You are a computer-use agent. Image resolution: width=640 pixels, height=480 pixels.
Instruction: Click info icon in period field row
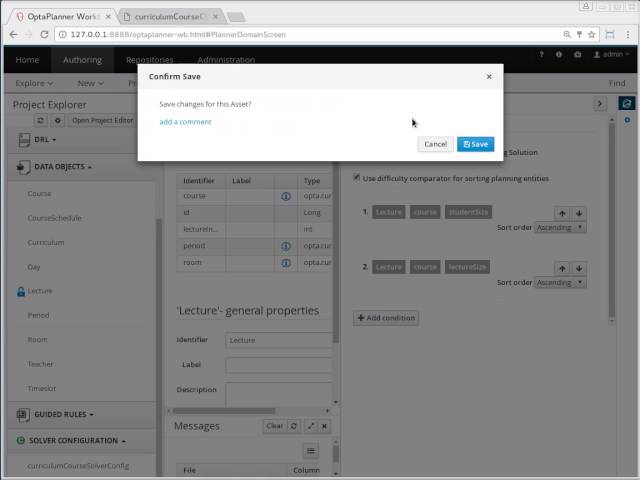coord(286,246)
